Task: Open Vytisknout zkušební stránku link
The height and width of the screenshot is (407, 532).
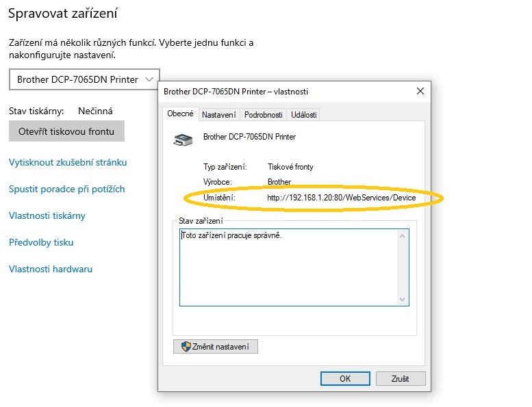Action: [68, 162]
